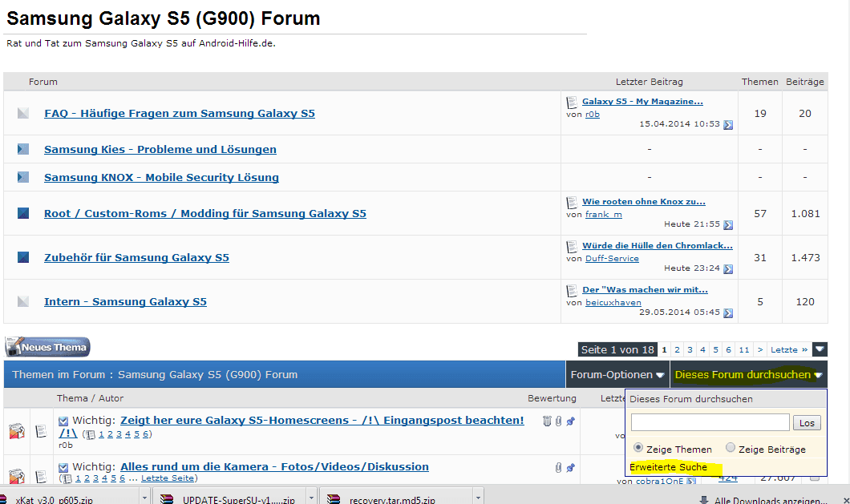
Task: Select the Zeige Beiträge radio button
Action: (x=731, y=448)
